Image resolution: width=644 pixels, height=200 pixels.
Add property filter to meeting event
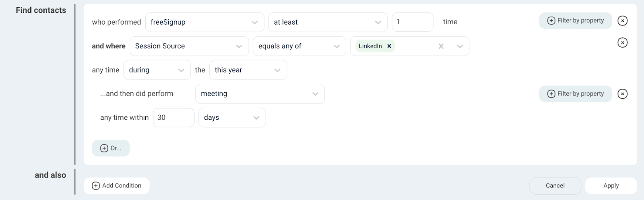[576, 94]
